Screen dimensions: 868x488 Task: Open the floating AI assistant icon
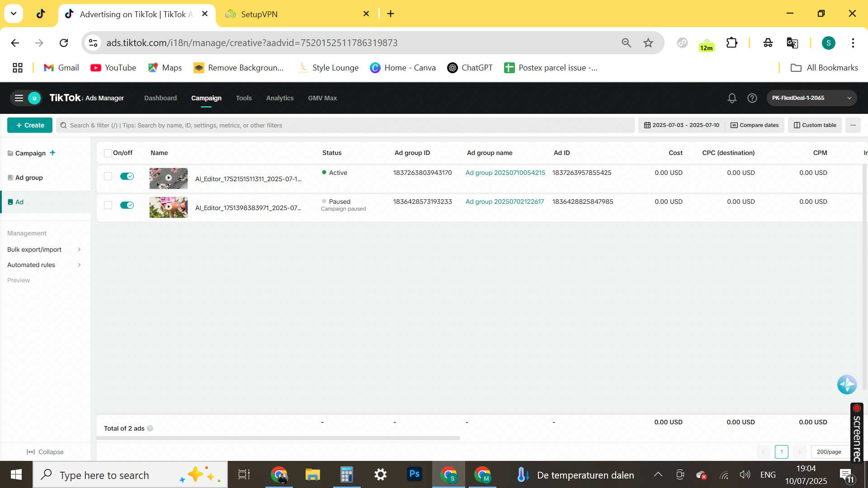(x=847, y=385)
